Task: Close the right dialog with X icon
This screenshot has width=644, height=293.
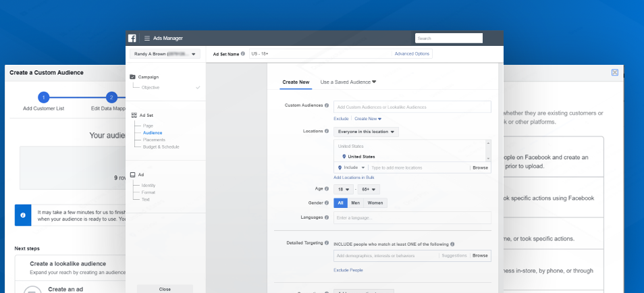Action: pyautogui.click(x=614, y=72)
